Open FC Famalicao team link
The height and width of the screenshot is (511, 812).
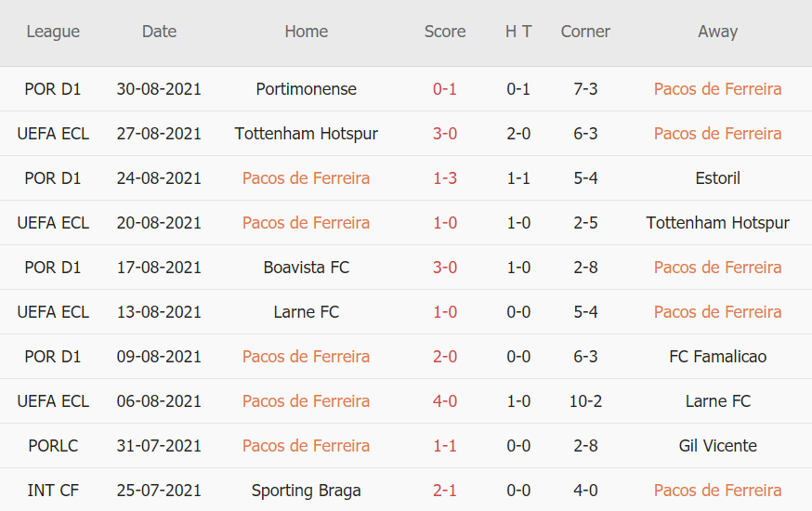(x=717, y=357)
